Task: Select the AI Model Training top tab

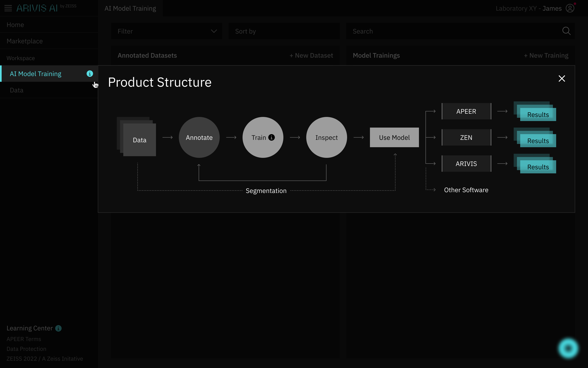Action: point(130,8)
